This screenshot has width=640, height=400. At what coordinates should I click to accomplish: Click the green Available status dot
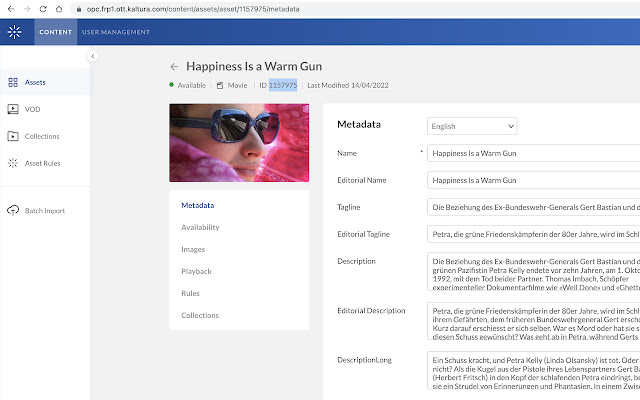point(171,85)
